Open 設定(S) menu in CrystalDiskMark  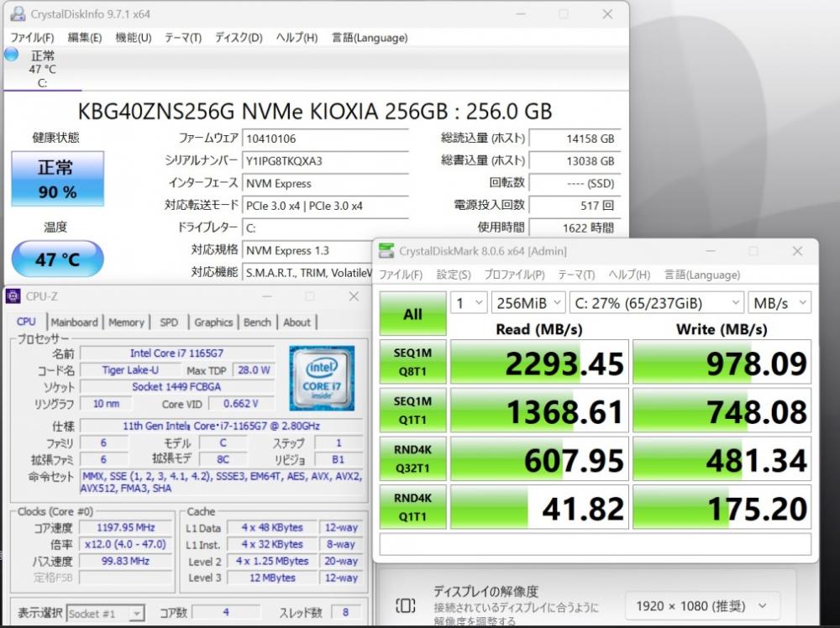[x=454, y=275]
